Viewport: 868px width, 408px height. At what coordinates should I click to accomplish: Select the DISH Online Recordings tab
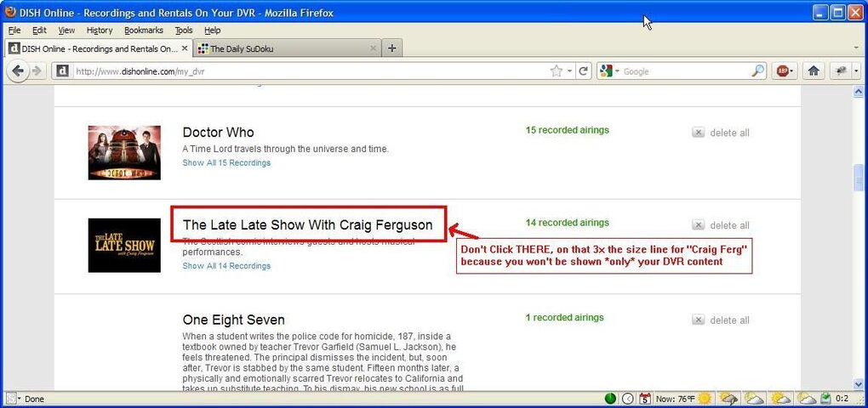pos(100,48)
